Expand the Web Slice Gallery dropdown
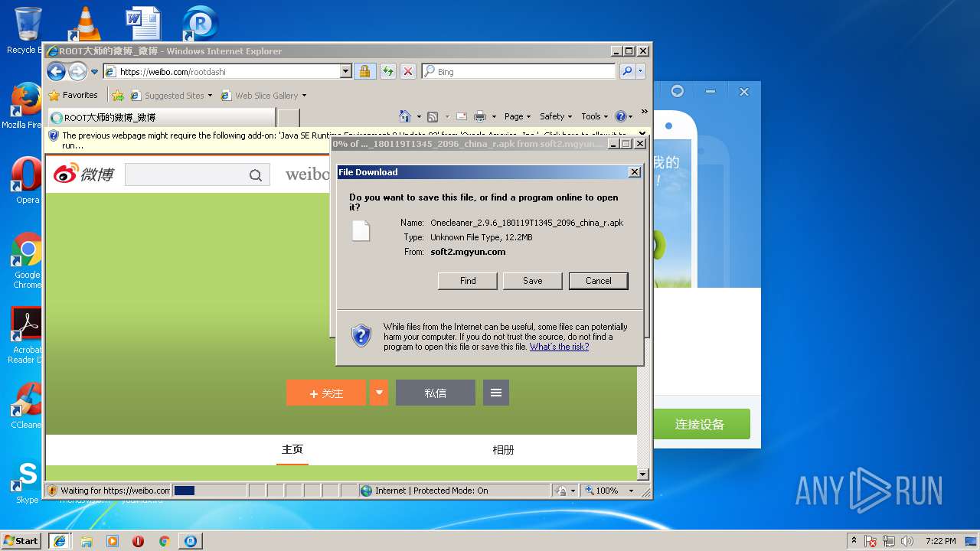The image size is (980, 551). pos(304,96)
